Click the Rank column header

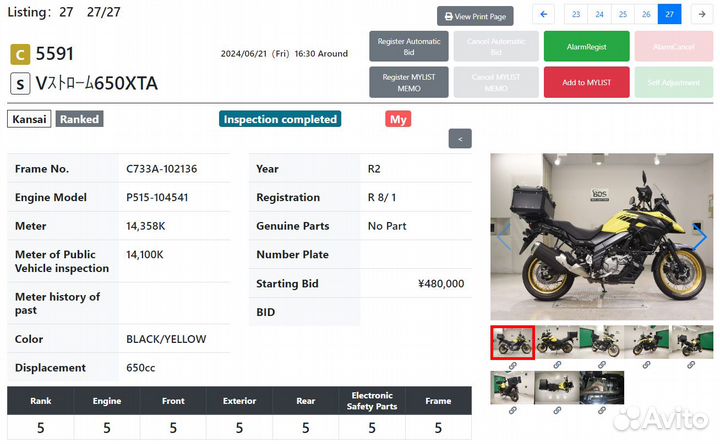point(40,401)
